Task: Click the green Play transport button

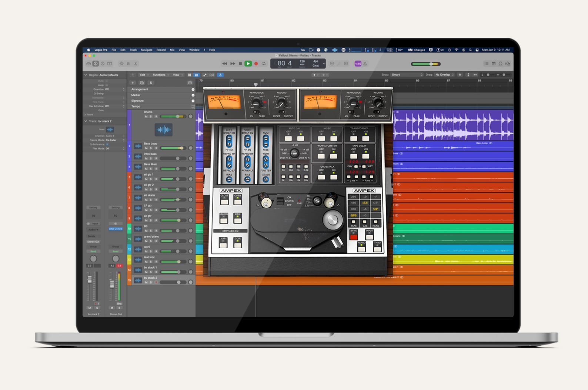Action: [x=248, y=64]
